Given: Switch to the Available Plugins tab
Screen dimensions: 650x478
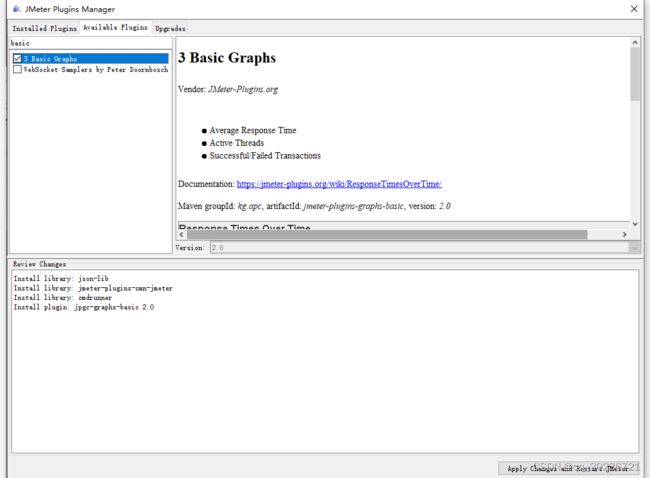Looking at the screenshot, I should pos(115,27).
